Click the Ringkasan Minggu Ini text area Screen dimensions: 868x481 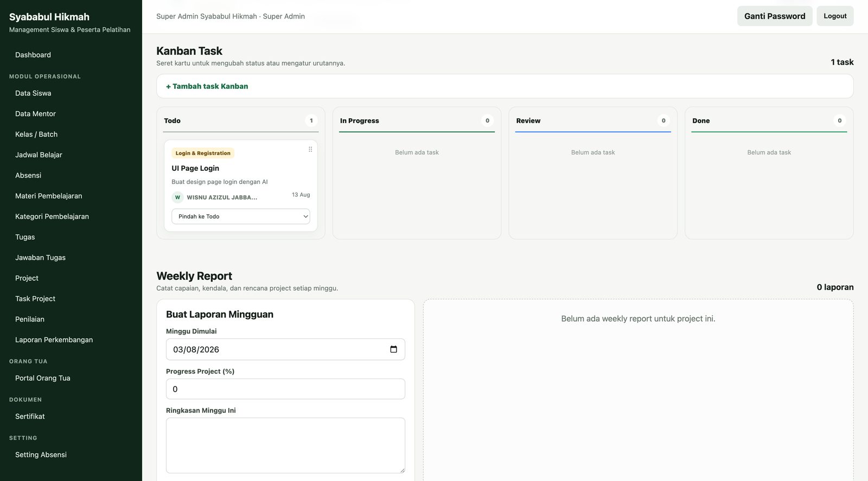pos(285,446)
